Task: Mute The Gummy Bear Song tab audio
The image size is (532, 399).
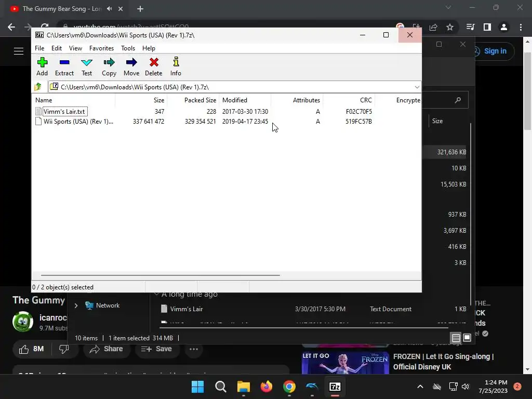Action: click(109, 9)
